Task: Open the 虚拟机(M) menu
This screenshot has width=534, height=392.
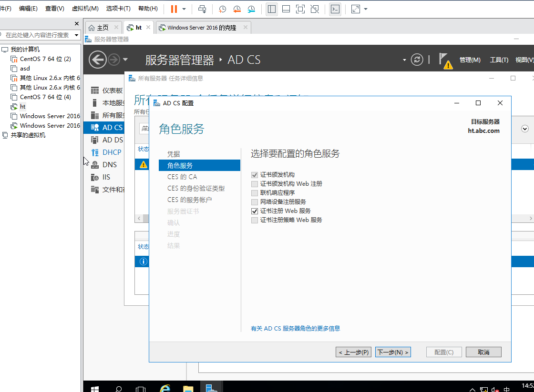Action: point(85,9)
